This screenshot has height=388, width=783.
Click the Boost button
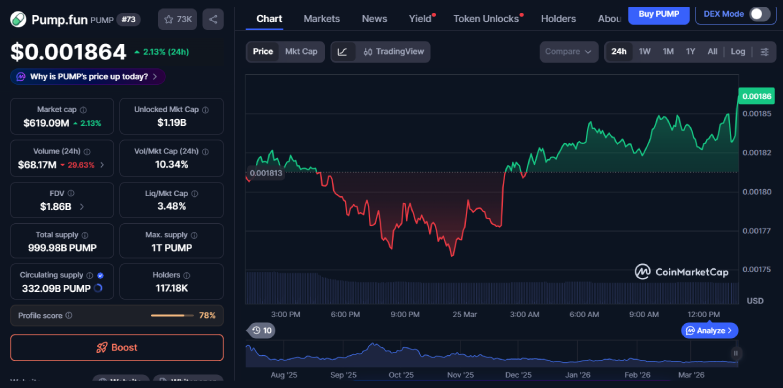117,348
